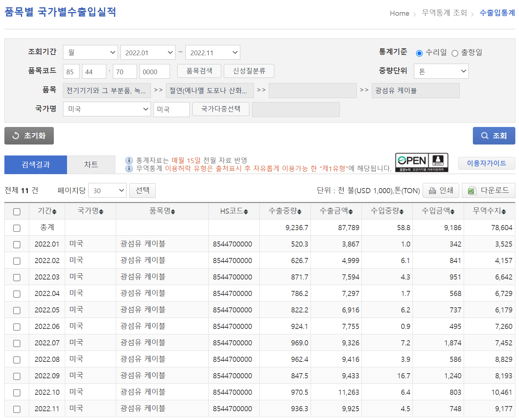The height and width of the screenshot is (420, 519).
Task: Click the magnifier icon in 조회 button
Action: coord(484,135)
